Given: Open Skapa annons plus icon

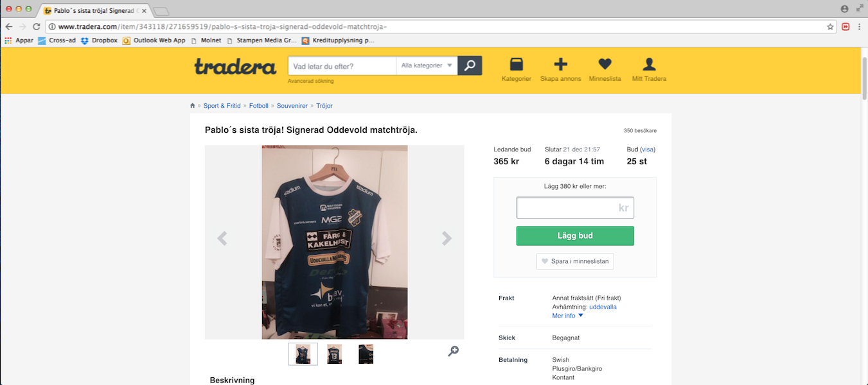Looking at the screenshot, I should click(x=560, y=64).
